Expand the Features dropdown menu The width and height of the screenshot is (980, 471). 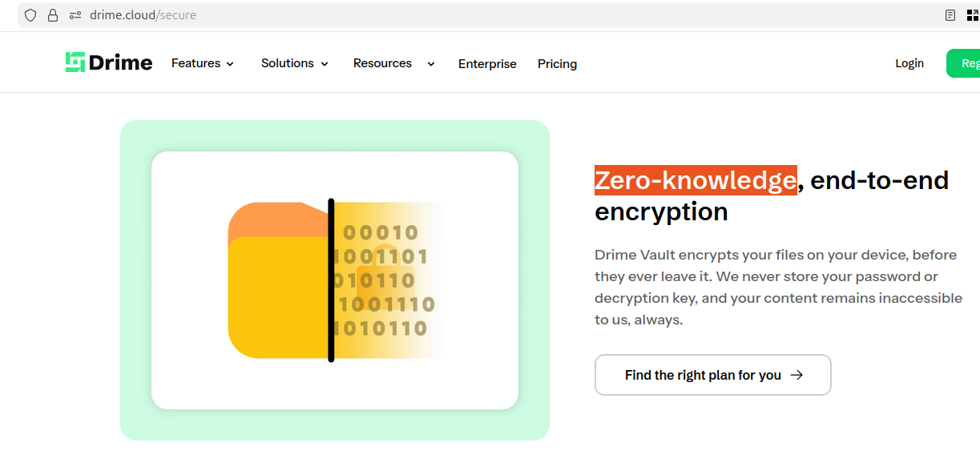(203, 63)
